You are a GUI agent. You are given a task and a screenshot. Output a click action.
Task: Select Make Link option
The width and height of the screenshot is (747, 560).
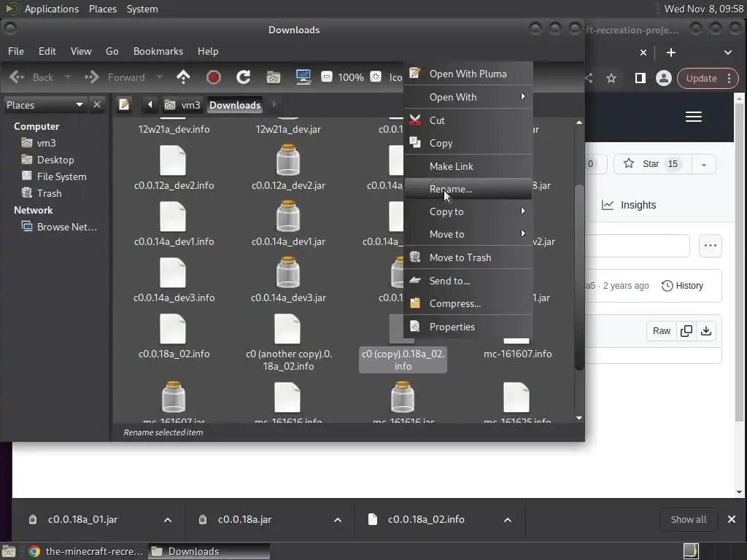(x=468, y=166)
